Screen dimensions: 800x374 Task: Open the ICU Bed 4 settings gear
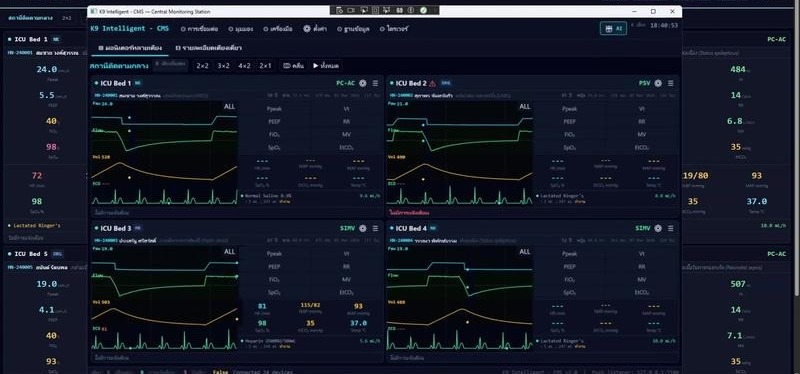658,228
